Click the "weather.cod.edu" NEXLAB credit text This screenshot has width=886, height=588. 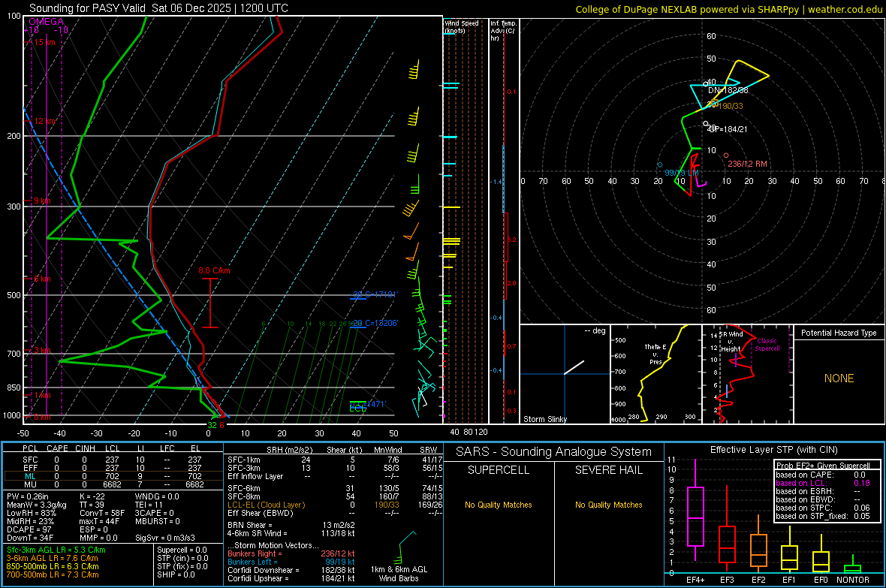[x=845, y=9]
